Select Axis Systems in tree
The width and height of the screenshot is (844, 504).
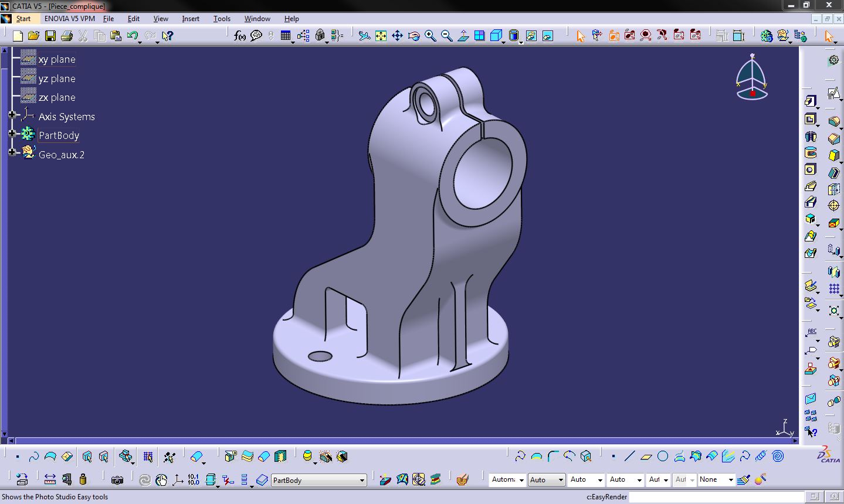click(67, 117)
